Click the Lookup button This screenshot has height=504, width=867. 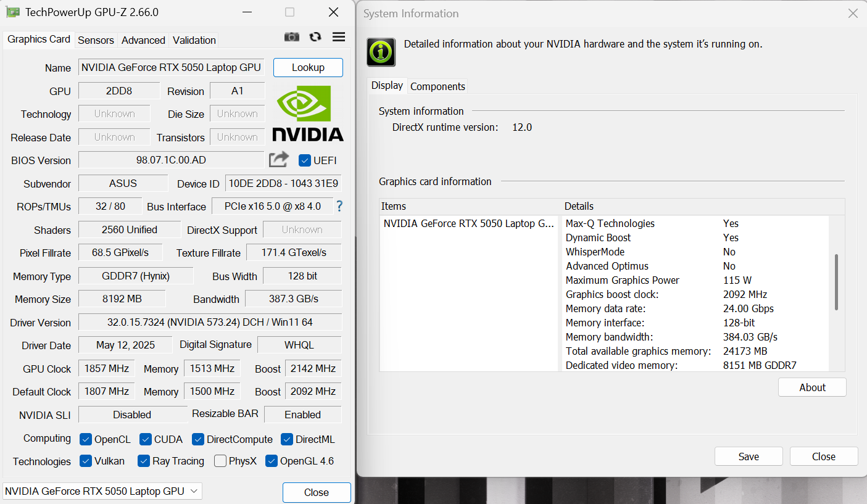pyautogui.click(x=307, y=67)
